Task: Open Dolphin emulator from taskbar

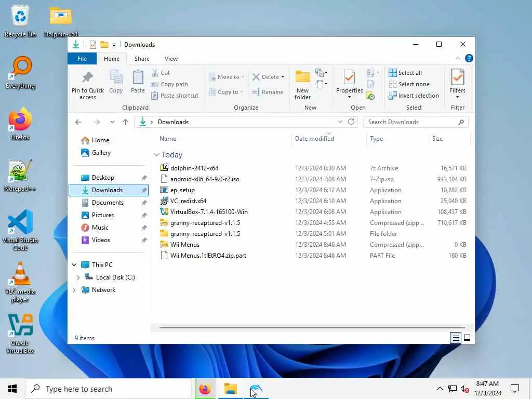Action: coord(256,389)
